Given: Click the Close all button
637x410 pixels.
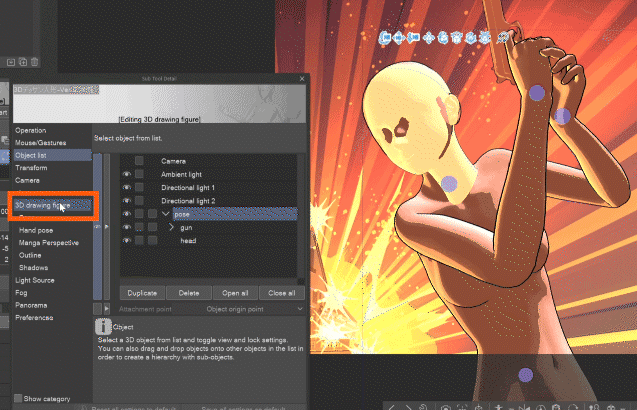Looking at the screenshot, I should tap(282, 293).
